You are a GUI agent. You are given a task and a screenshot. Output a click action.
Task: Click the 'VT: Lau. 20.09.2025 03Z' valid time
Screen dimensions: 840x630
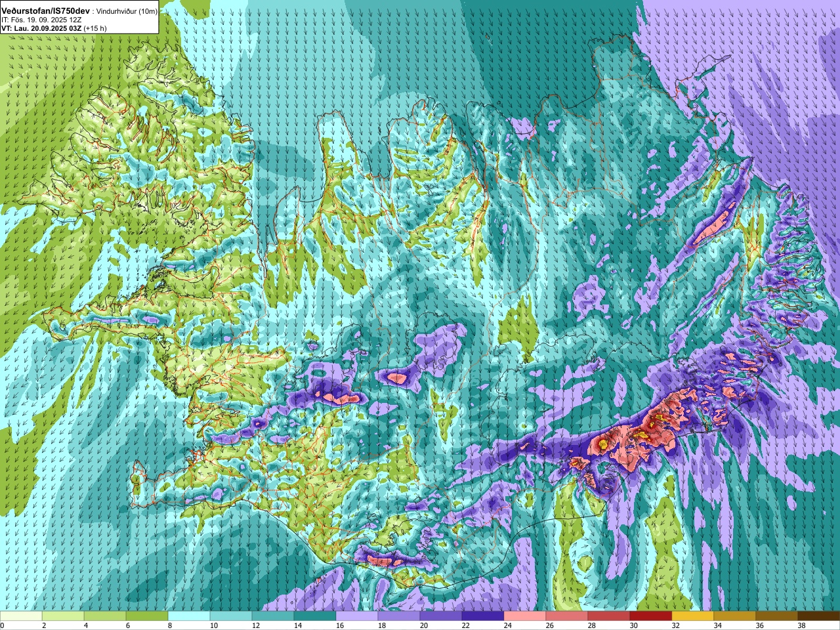(x=42, y=28)
